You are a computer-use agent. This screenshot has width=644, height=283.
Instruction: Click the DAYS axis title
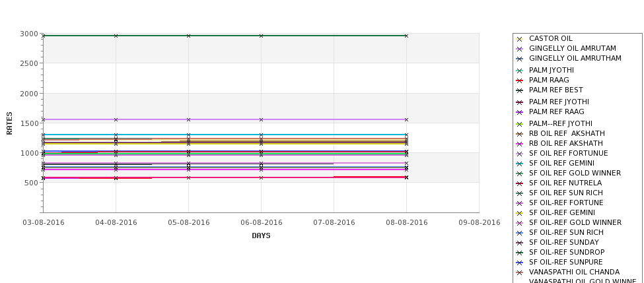click(261, 236)
